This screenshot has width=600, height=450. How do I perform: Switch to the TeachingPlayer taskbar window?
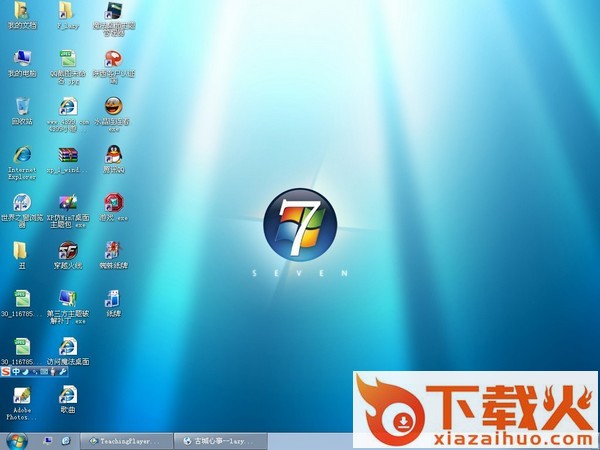click(127, 441)
